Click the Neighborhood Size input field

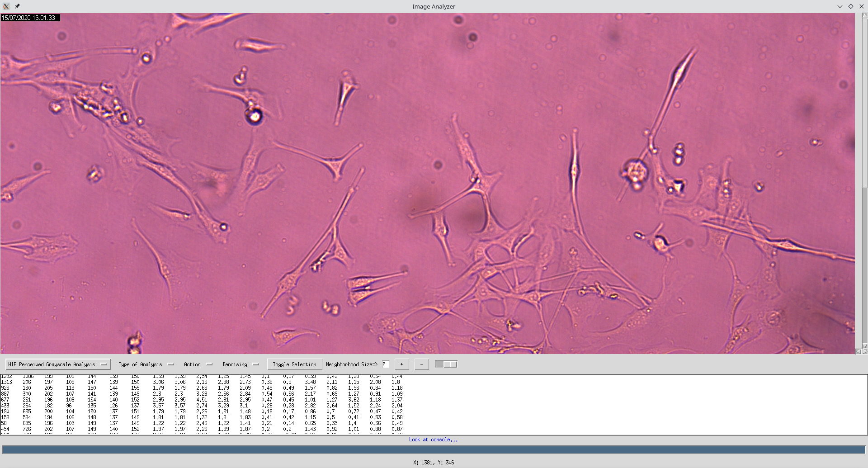pos(385,364)
